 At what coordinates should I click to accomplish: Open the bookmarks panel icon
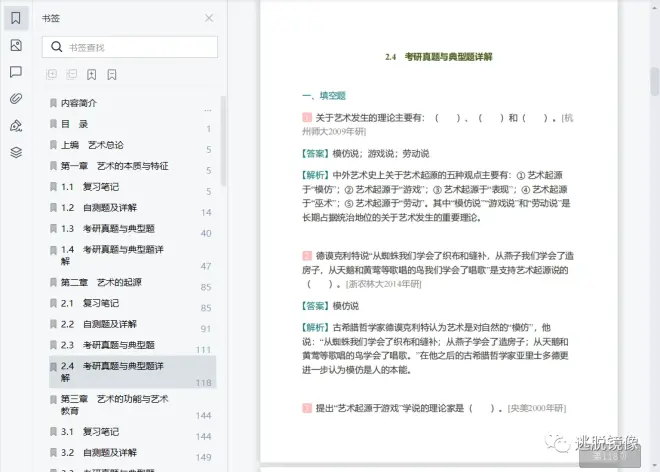[x=15, y=18]
